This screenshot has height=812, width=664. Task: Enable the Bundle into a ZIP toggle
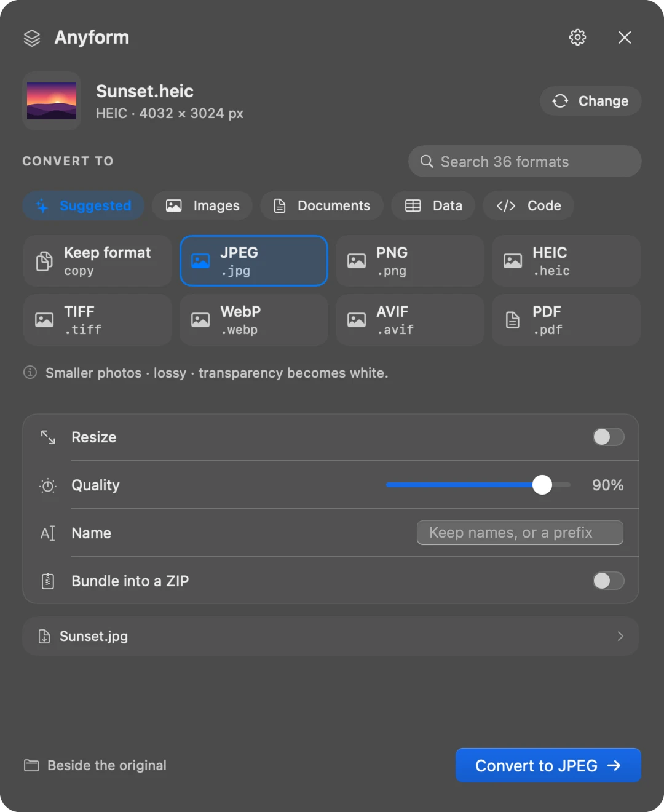(609, 581)
